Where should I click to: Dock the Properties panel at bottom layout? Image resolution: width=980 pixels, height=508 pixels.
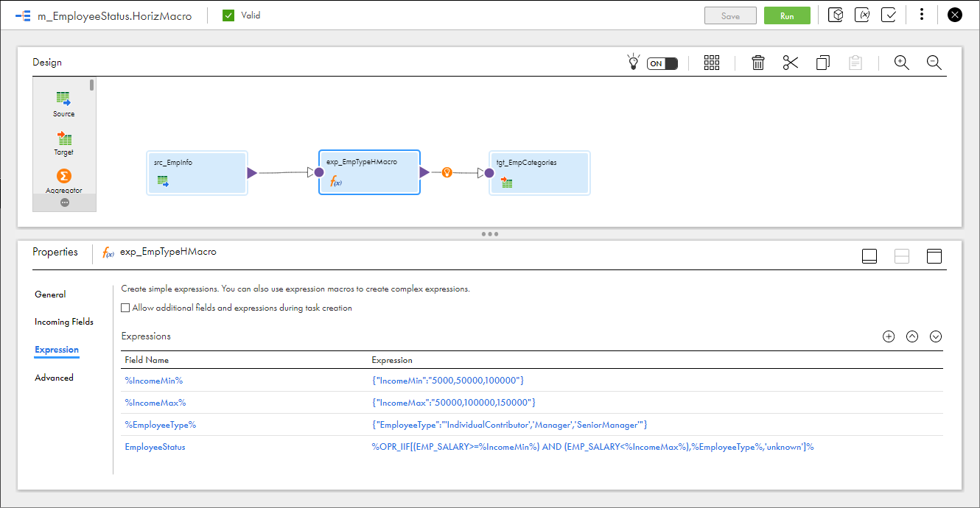(x=869, y=256)
